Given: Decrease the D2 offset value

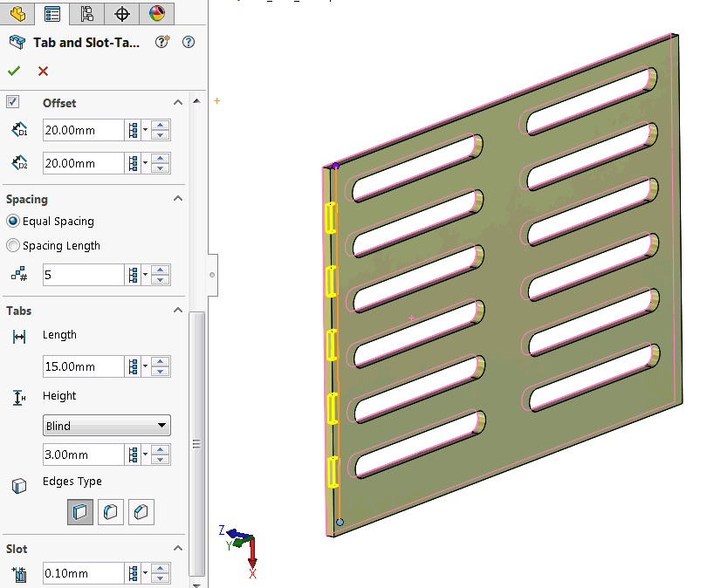Looking at the screenshot, I should 161,168.
